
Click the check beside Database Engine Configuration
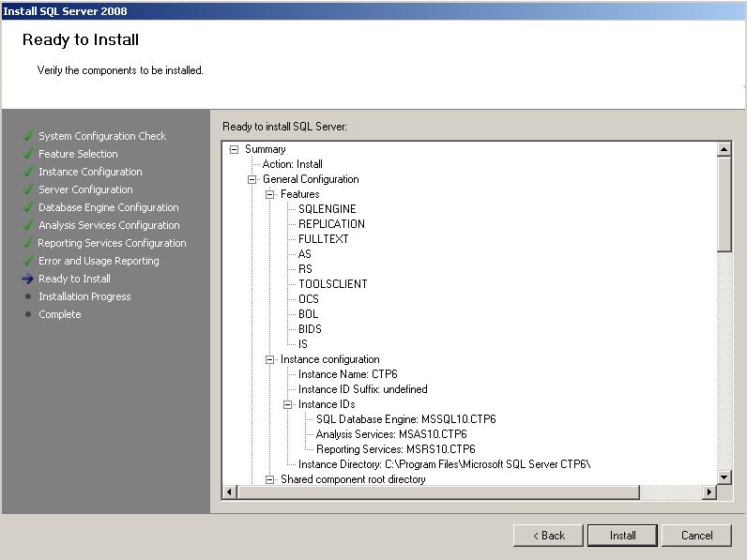(28, 207)
